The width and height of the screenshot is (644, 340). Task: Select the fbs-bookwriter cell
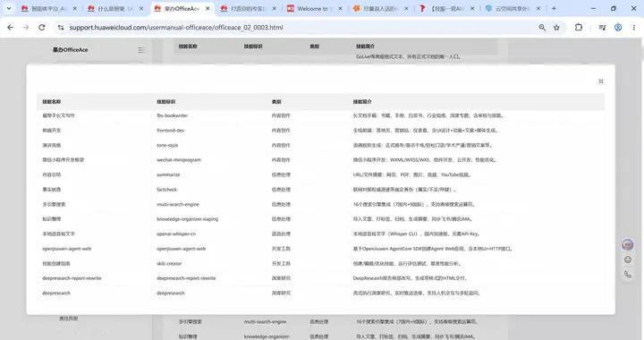172,115
